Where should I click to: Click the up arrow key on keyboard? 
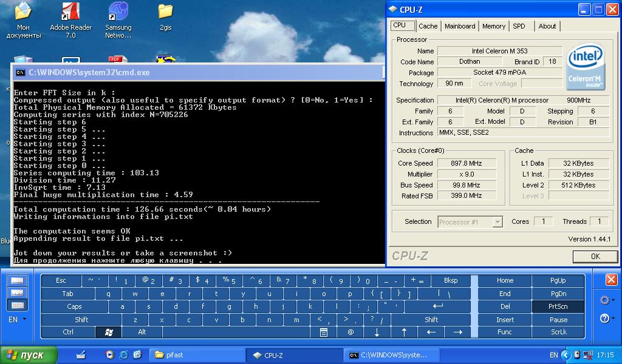pos(404,332)
